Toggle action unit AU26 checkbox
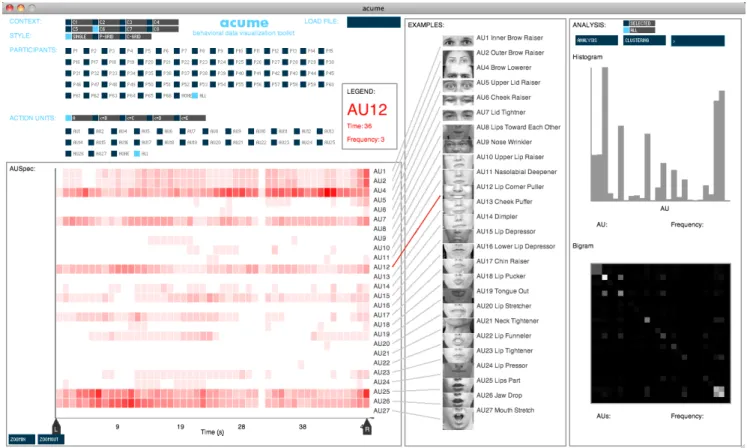Image resolution: width=747 pixels, height=448 pixels. click(x=68, y=153)
